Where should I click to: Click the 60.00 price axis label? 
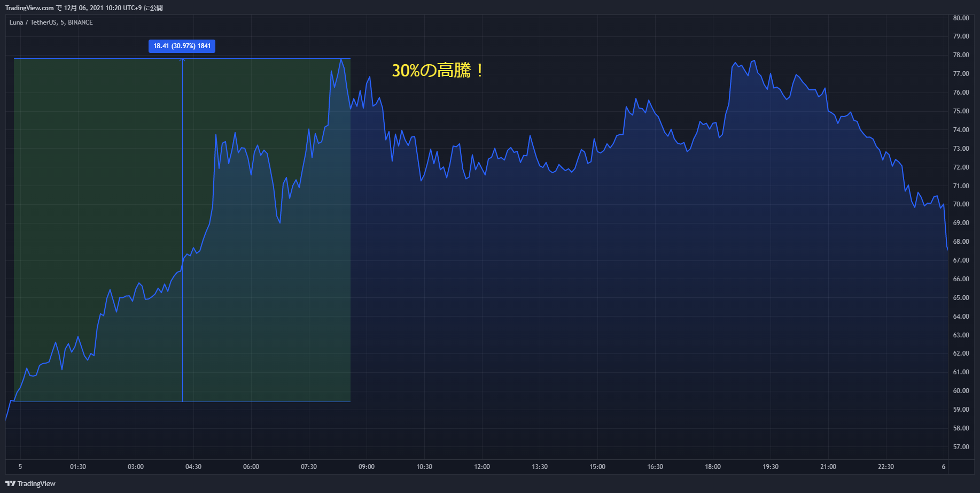961,391
